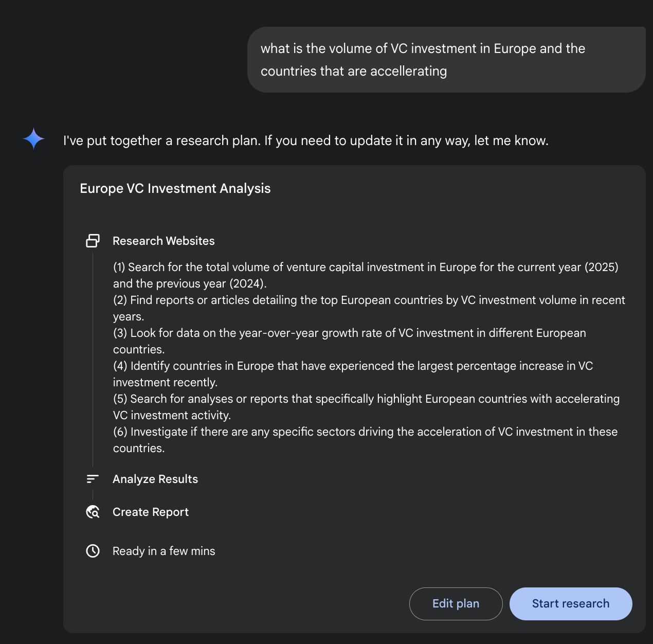Click the Create Report globe icon
This screenshot has width=653, height=644.
click(x=93, y=512)
